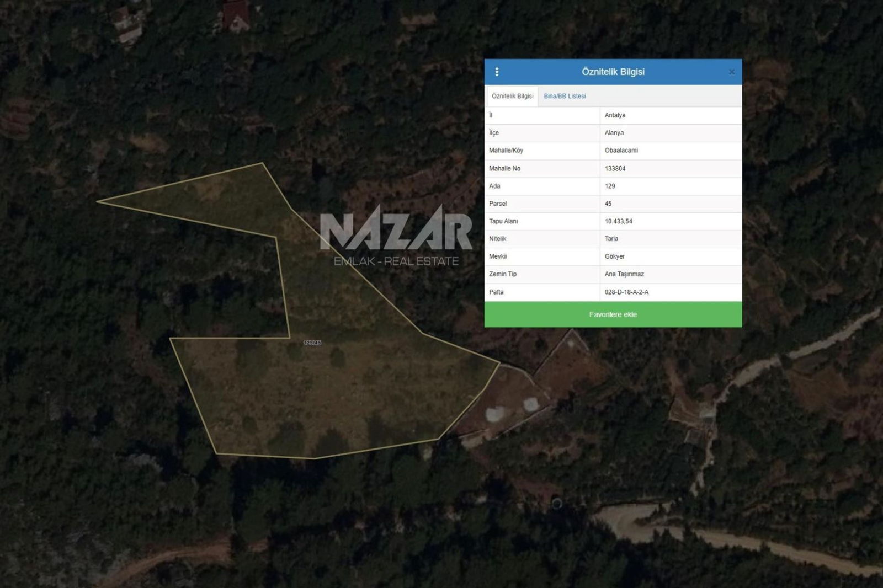Click the Öznitelik Bilgisi panel title
This screenshot has height=588, width=883.
click(x=613, y=72)
